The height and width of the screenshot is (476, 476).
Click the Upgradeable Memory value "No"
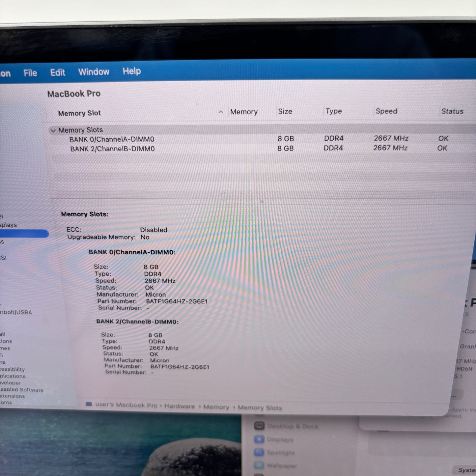pos(145,237)
